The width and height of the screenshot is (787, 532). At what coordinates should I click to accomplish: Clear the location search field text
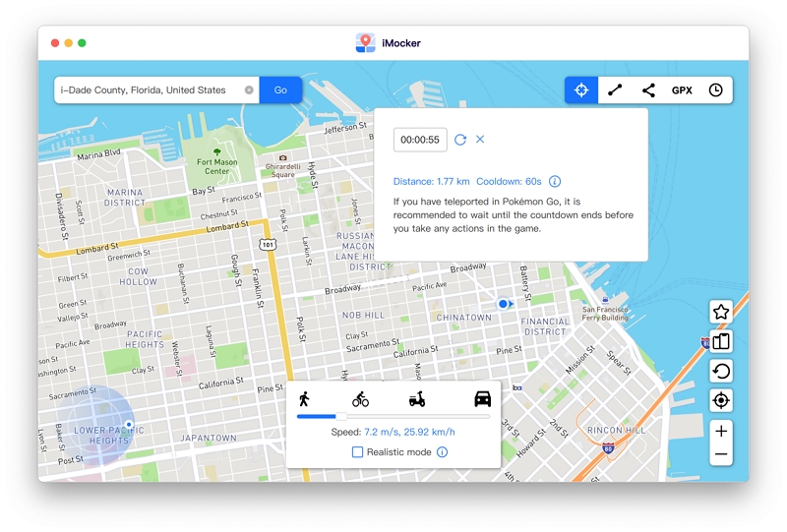pos(249,90)
